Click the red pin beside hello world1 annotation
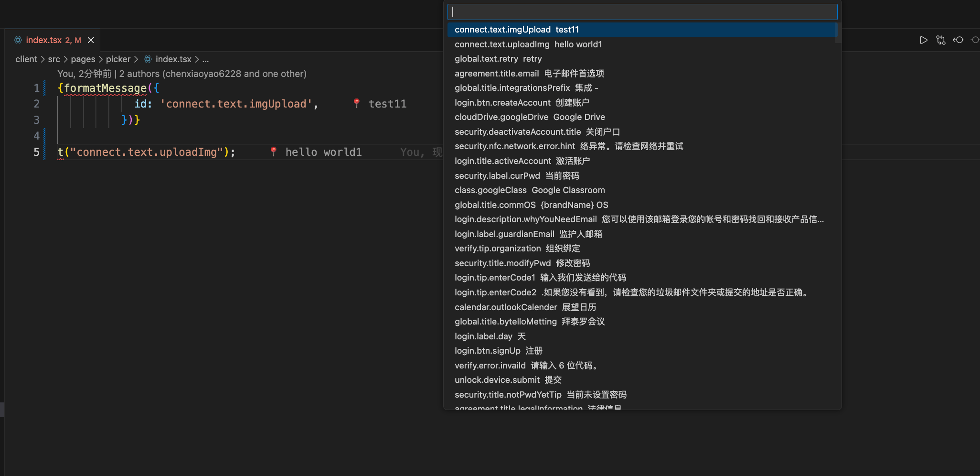 tap(273, 151)
